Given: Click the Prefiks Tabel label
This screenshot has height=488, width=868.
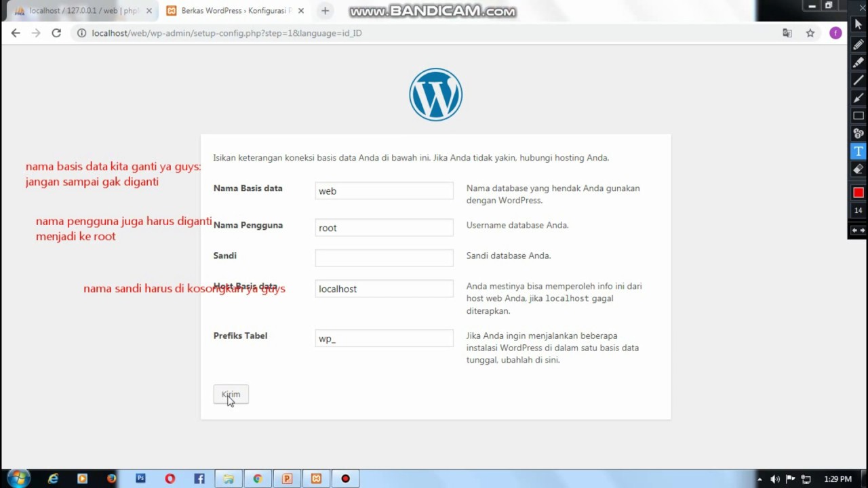Looking at the screenshot, I should (240, 335).
